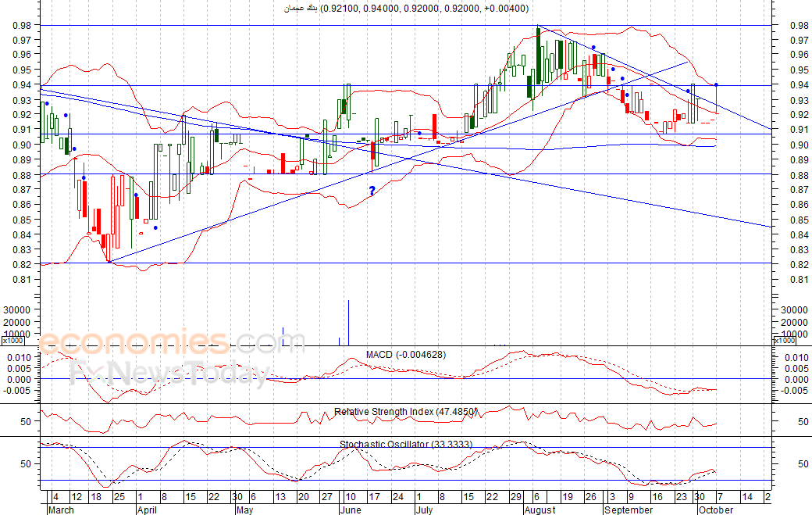The width and height of the screenshot is (812, 515).
Task: Click the 0.82 label on the right price axis
Action: [x=799, y=265]
